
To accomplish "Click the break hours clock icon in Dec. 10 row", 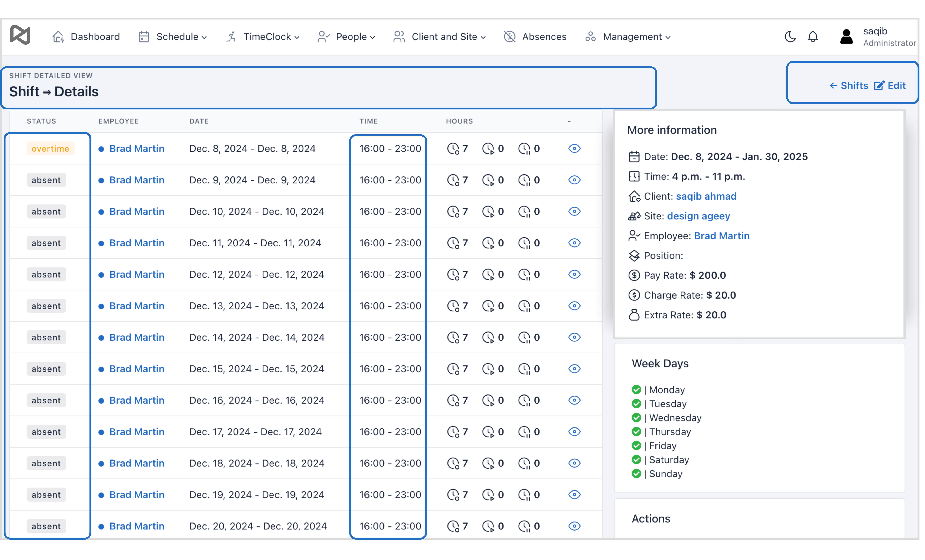I will pos(524,212).
